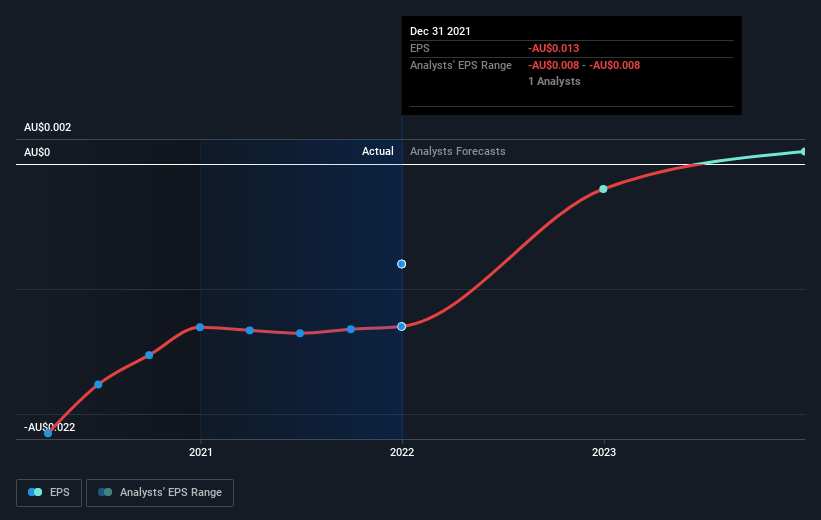Click the 2021 x-axis label
Viewport: 821px width, 520px height.
pyautogui.click(x=201, y=452)
